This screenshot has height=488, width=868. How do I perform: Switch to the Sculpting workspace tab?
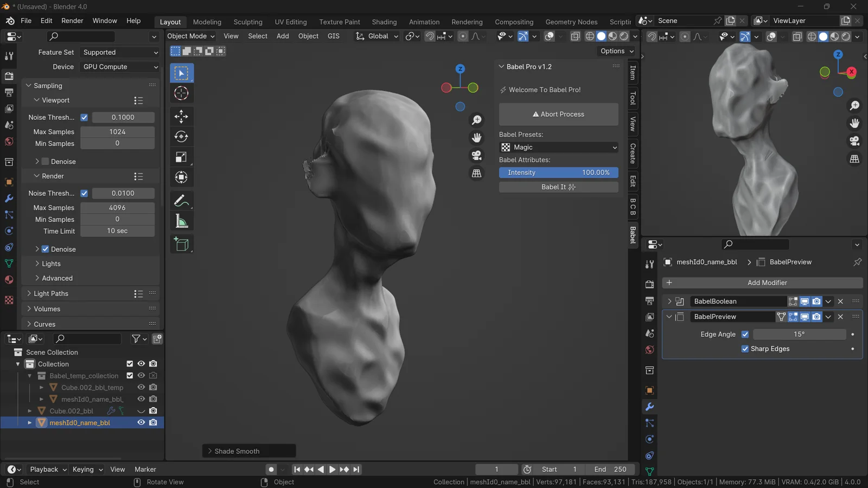pyautogui.click(x=248, y=22)
